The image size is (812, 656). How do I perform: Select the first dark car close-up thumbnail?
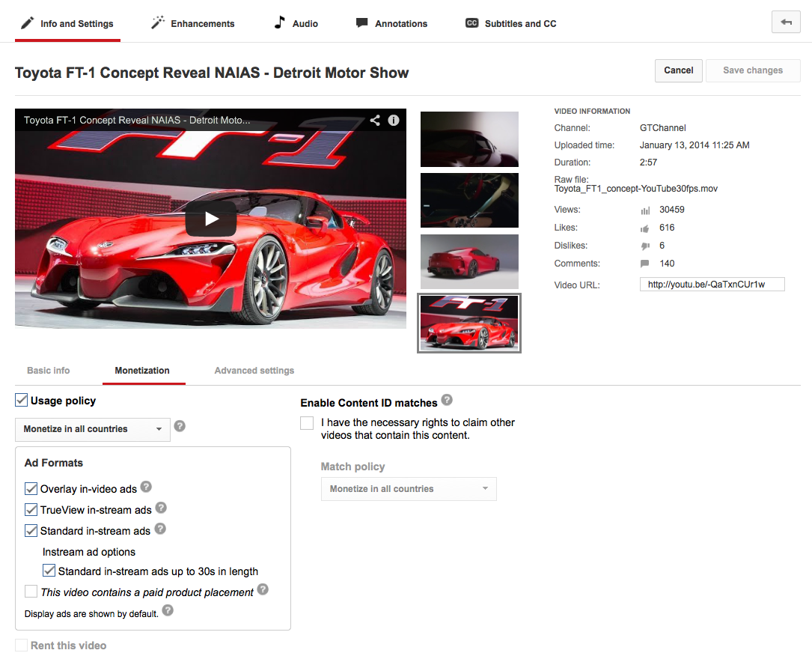coord(469,139)
